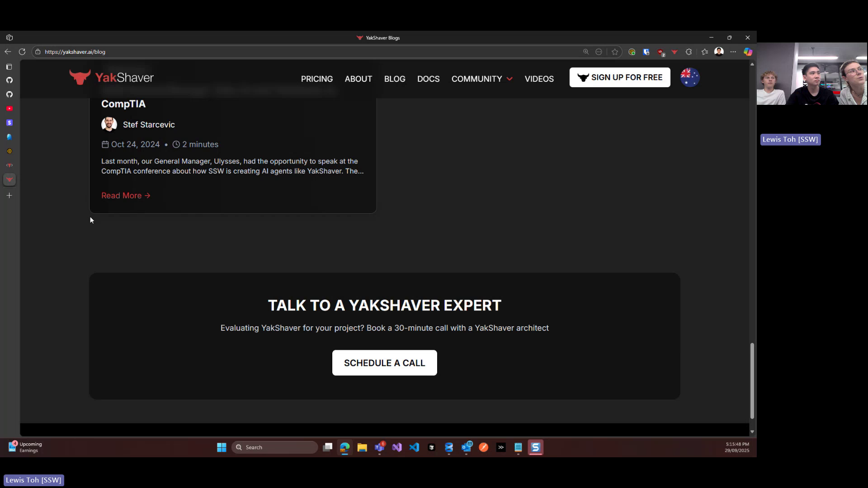The width and height of the screenshot is (868, 488).
Task: Open the Australian flag language selector
Action: [690, 77]
